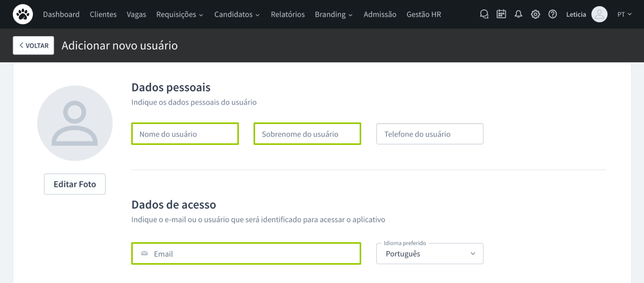The height and width of the screenshot is (283, 644).
Task: Click the large user photo placeholder
Action: [x=75, y=123]
